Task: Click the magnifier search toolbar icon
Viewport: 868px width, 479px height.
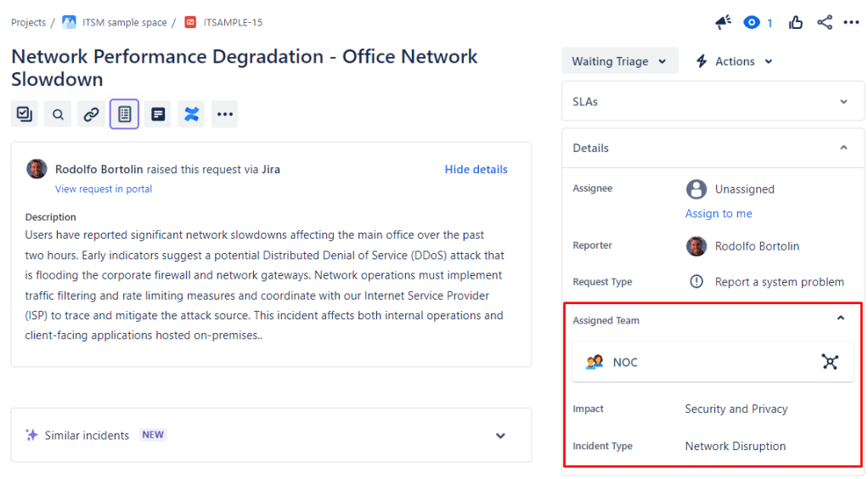Action: pos(58,114)
